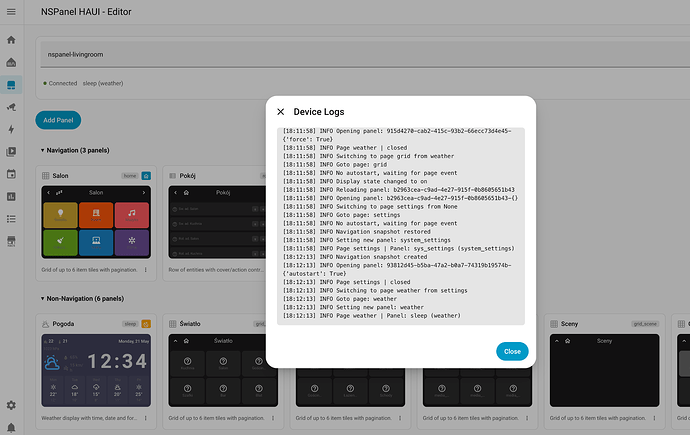Click the Add Panel button

tap(58, 120)
